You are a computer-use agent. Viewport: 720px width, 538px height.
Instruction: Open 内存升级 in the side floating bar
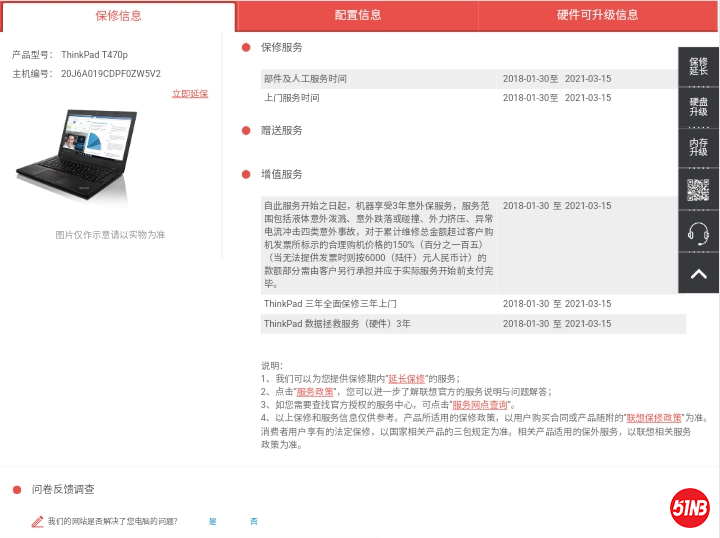tap(698, 147)
